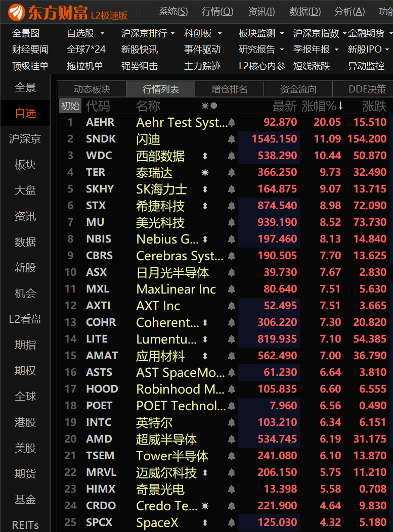
Task: Switch to the 资金流向 tab
Action: tap(298, 89)
